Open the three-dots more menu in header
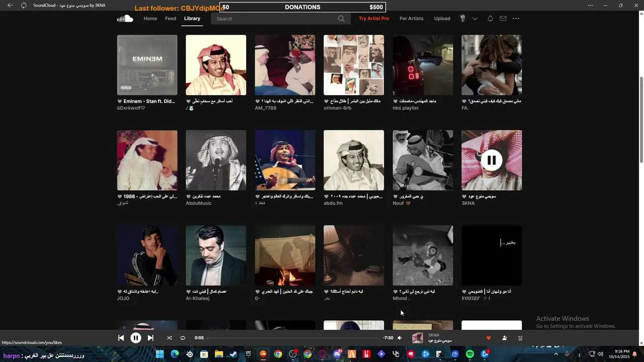Image resolution: width=644 pixels, height=362 pixels. (x=516, y=19)
